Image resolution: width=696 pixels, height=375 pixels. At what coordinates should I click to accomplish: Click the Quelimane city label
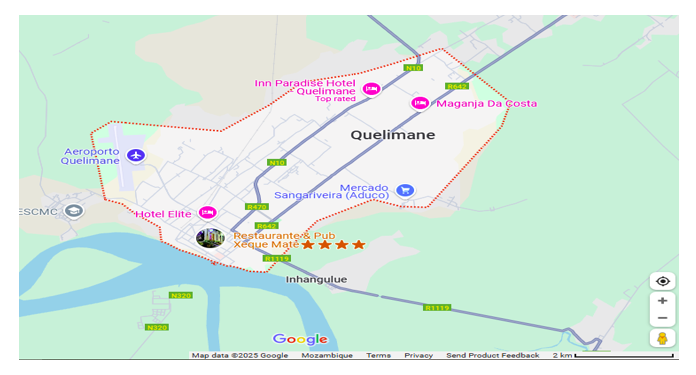pos(392,135)
